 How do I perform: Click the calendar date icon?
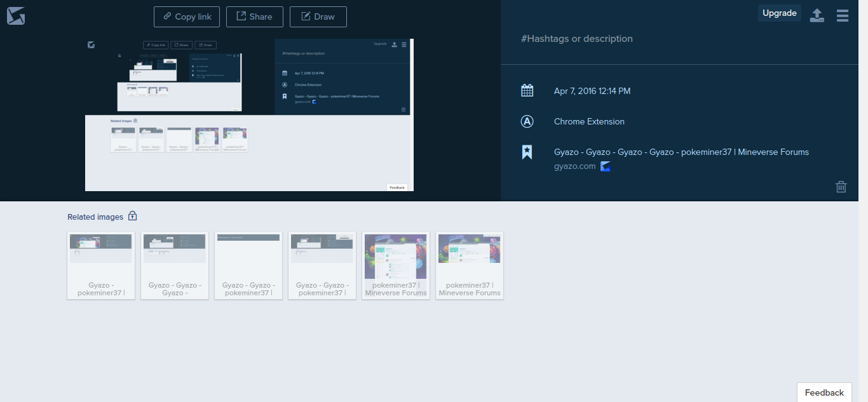(x=527, y=91)
